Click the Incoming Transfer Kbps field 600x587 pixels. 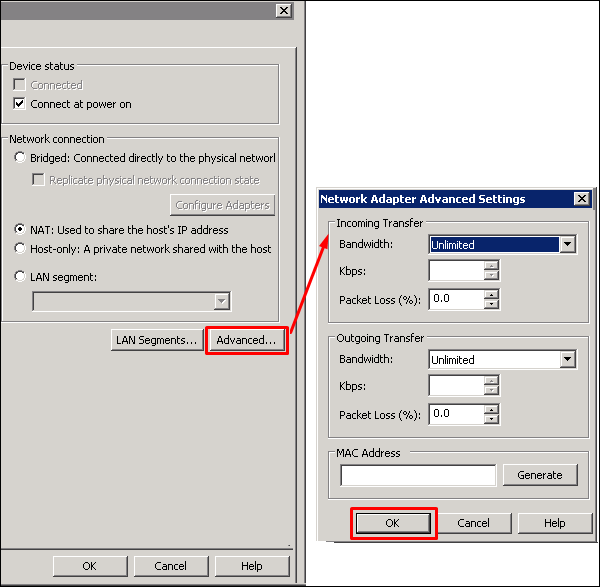click(456, 271)
